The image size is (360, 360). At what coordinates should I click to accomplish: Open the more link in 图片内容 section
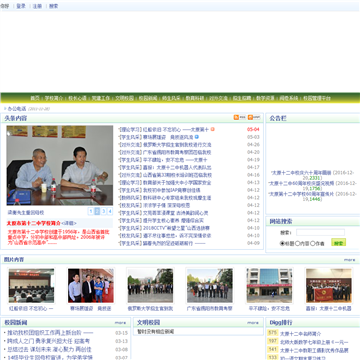pyautogui.click(x=350, y=260)
